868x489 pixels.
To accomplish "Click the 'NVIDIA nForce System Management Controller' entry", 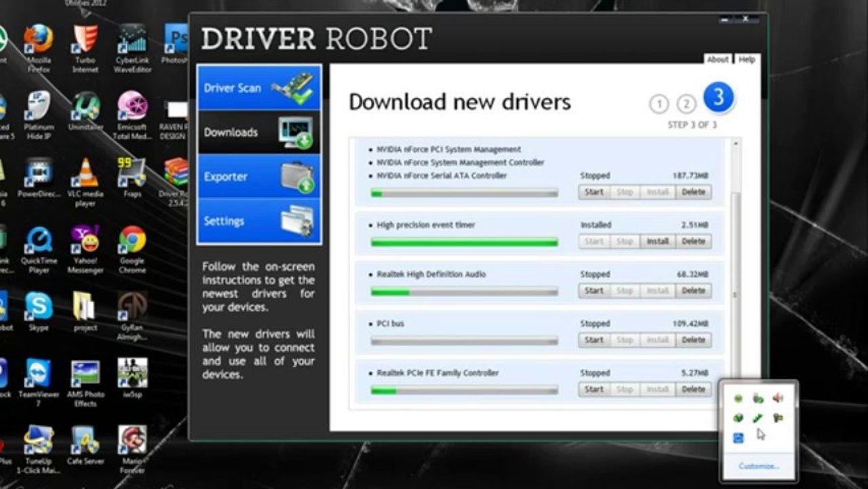I will (x=460, y=163).
